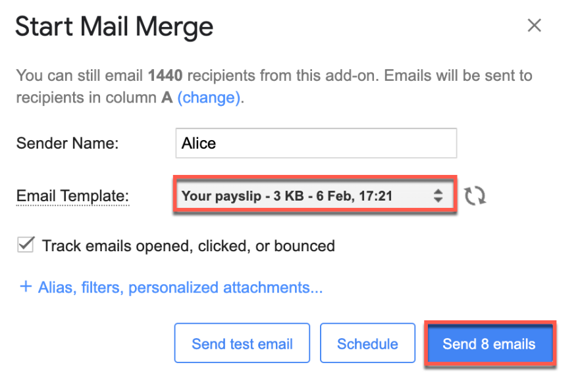578x392 pixels.
Task: Send a test email
Action: click(x=242, y=343)
